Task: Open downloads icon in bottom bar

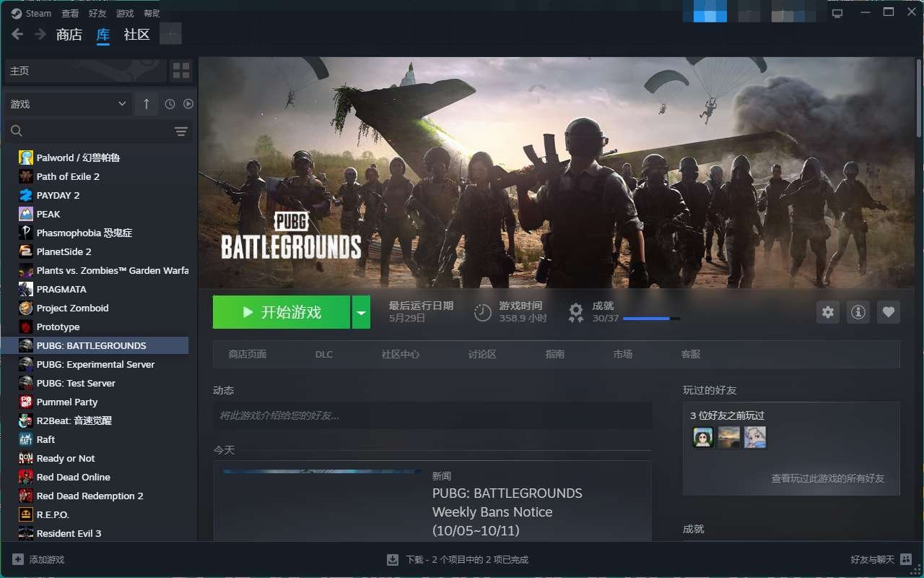Action: coord(393,559)
